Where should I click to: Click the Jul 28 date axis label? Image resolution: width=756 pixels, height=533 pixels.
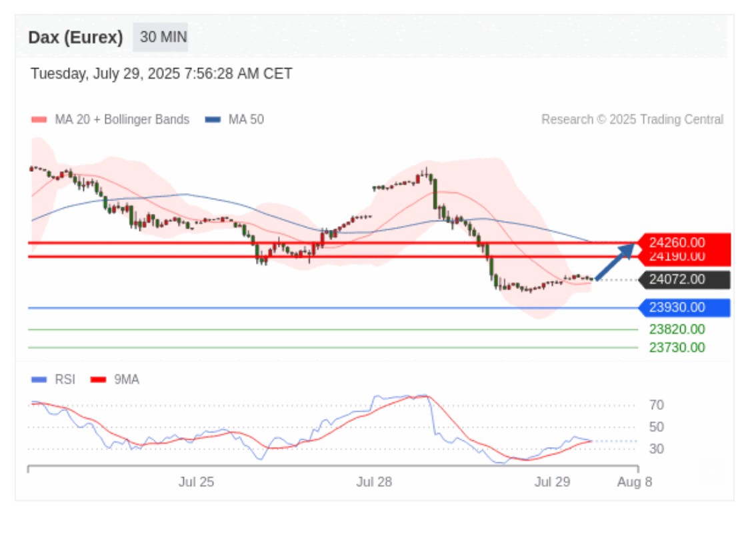tap(374, 482)
